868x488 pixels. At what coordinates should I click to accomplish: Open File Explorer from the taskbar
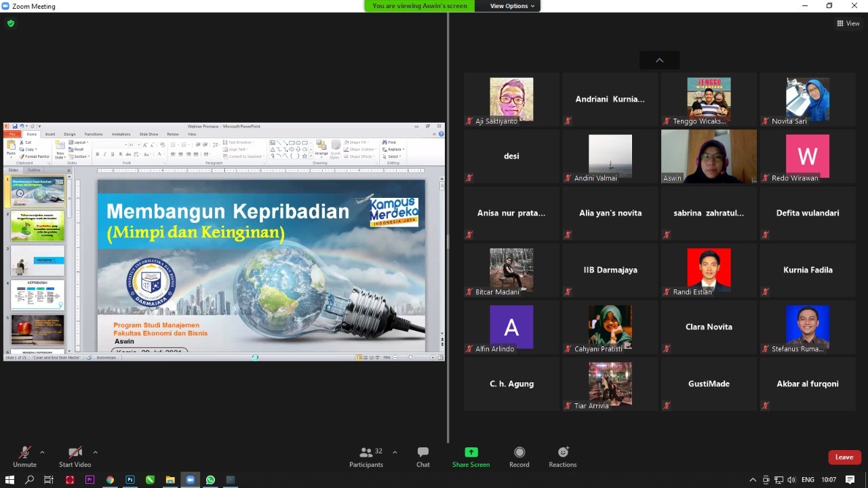point(170,480)
